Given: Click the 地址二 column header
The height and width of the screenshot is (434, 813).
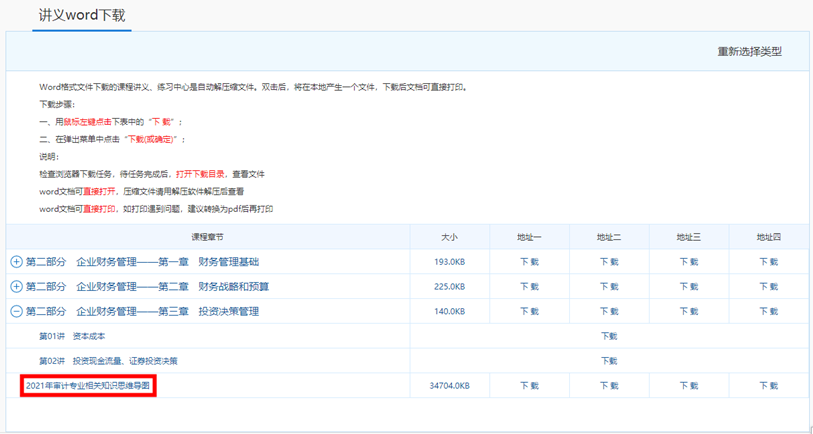Looking at the screenshot, I should (609, 237).
